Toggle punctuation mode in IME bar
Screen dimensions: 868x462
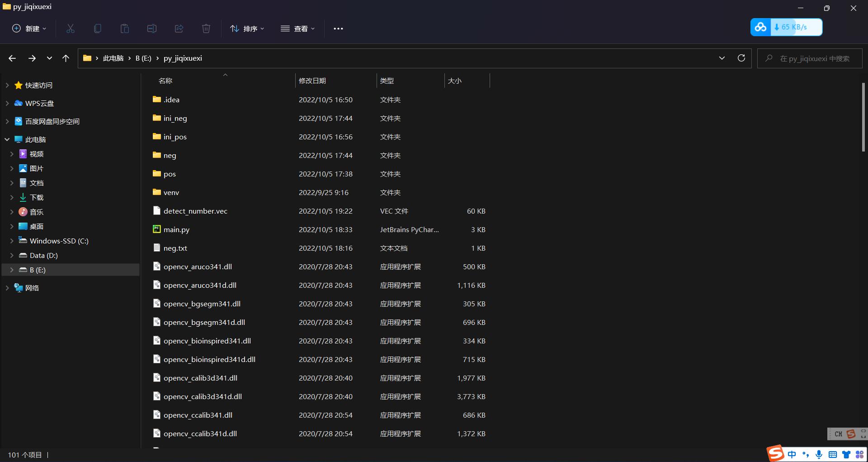point(806,454)
